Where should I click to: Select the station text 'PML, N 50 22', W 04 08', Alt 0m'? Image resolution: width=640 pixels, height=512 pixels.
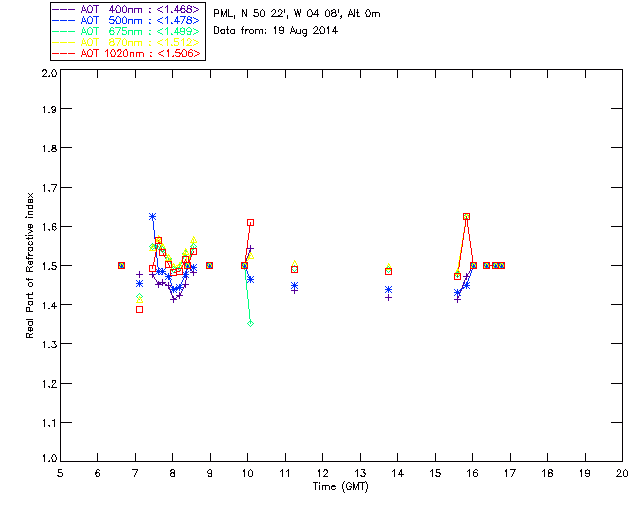[297, 14]
